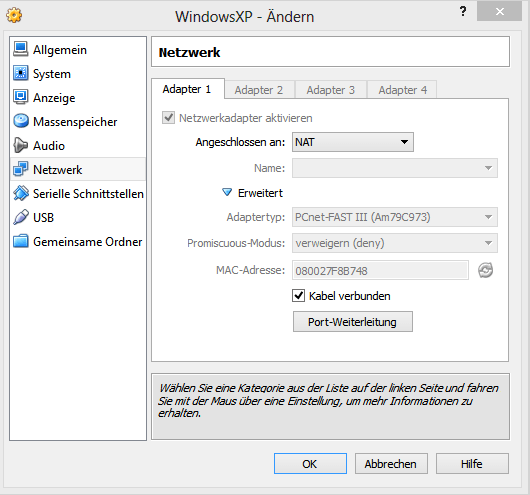
Task: Open the Allgemein settings category
Action: point(78,49)
